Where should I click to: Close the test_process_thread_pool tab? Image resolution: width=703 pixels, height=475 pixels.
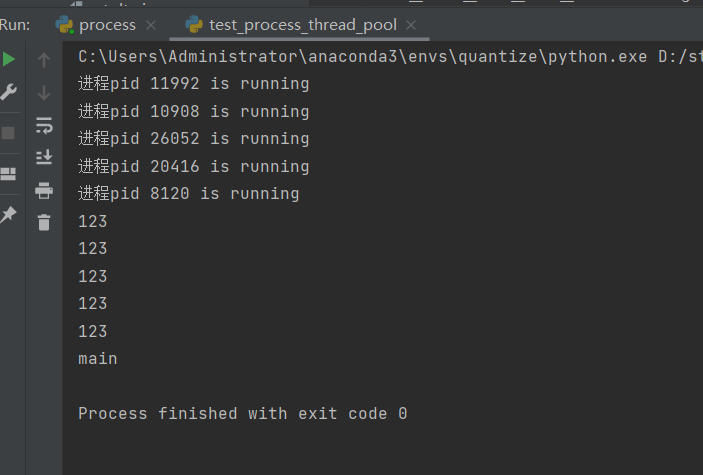coord(412,25)
